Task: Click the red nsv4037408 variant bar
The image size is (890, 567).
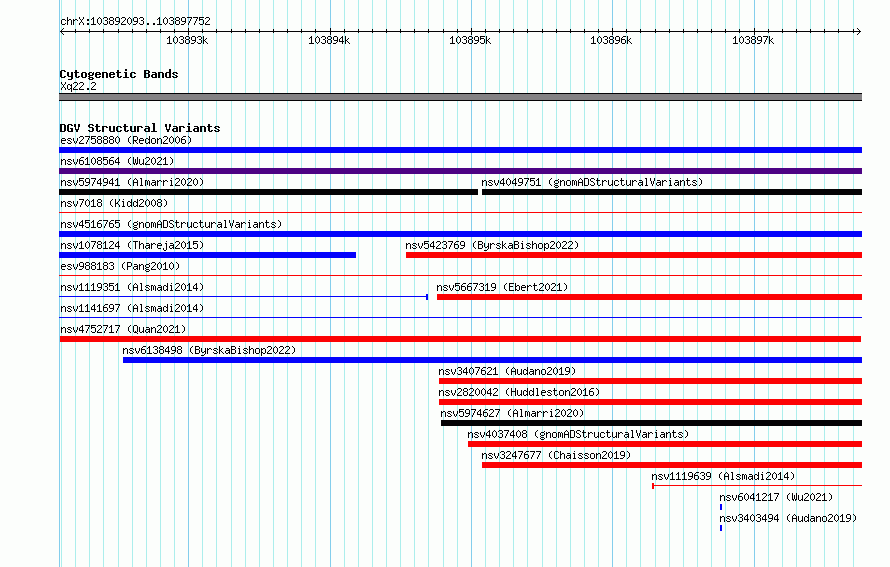Action: pyautogui.click(x=665, y=444)
